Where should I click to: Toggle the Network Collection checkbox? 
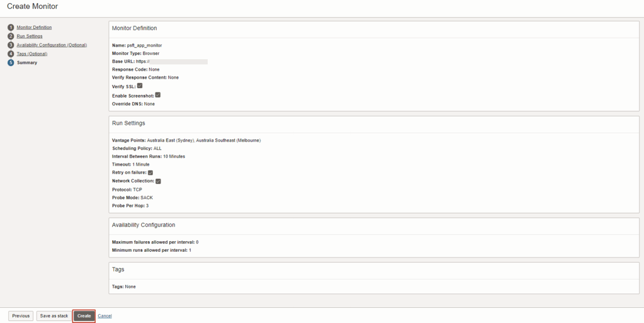click(x=159, y=181)
